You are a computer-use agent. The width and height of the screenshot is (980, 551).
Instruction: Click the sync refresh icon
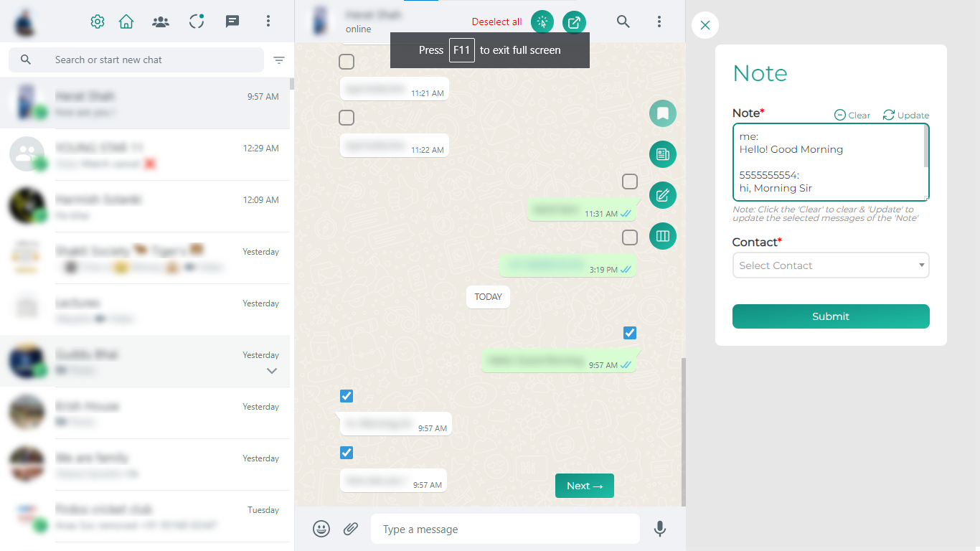click(x=196, y=22)
